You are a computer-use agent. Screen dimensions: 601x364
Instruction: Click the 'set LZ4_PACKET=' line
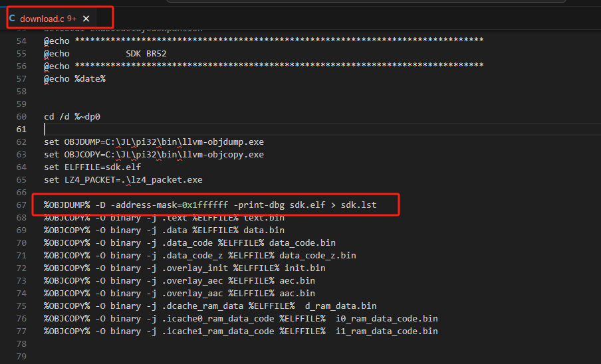123,180
